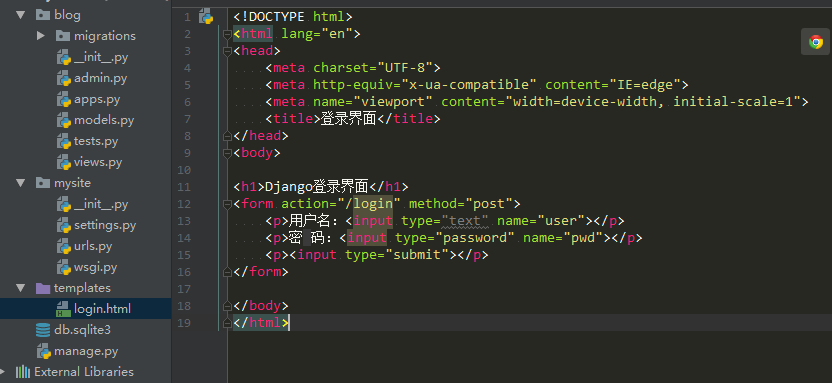Select the templates folder

(82, 288)
